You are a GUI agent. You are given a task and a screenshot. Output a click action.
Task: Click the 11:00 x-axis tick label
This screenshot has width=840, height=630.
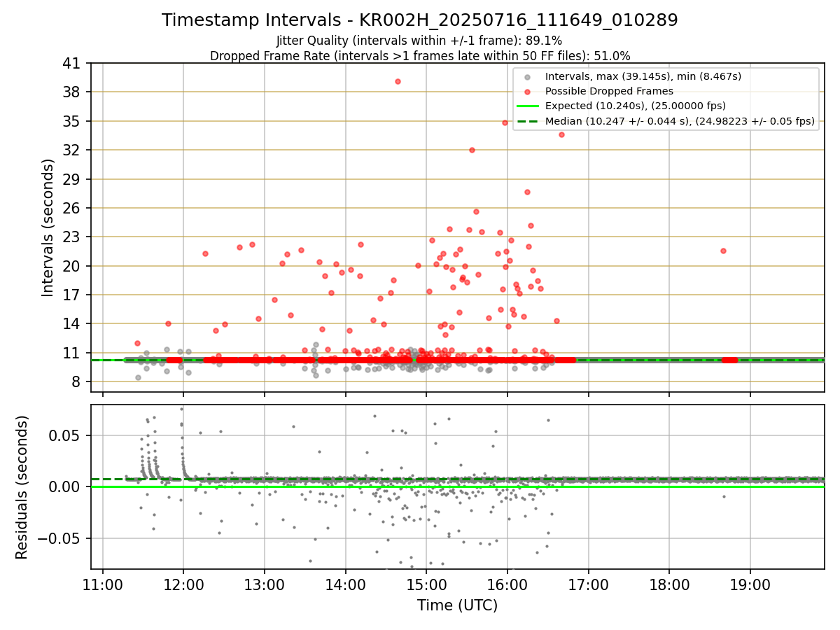[103, 584]
